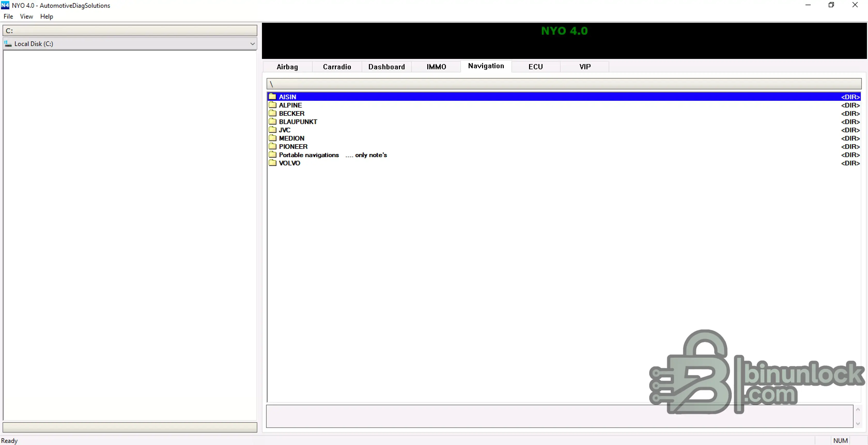Viewport: 868px width, 445px height.
Task: Switch to the Dashboard tab
Action: (386, 67)
